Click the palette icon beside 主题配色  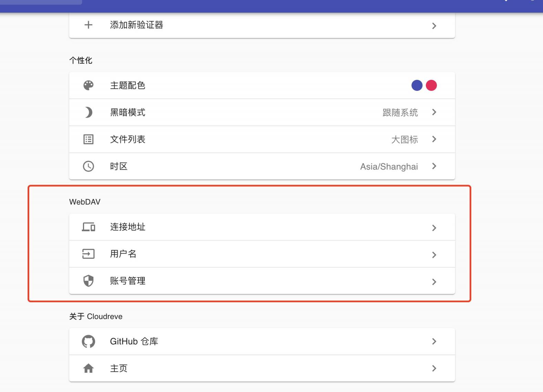point(89,85)
